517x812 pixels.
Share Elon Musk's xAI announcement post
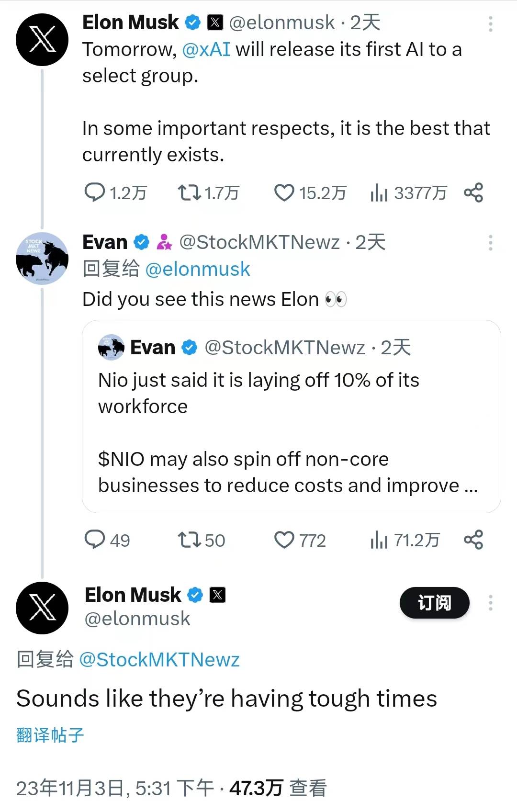tap(473, 192)
